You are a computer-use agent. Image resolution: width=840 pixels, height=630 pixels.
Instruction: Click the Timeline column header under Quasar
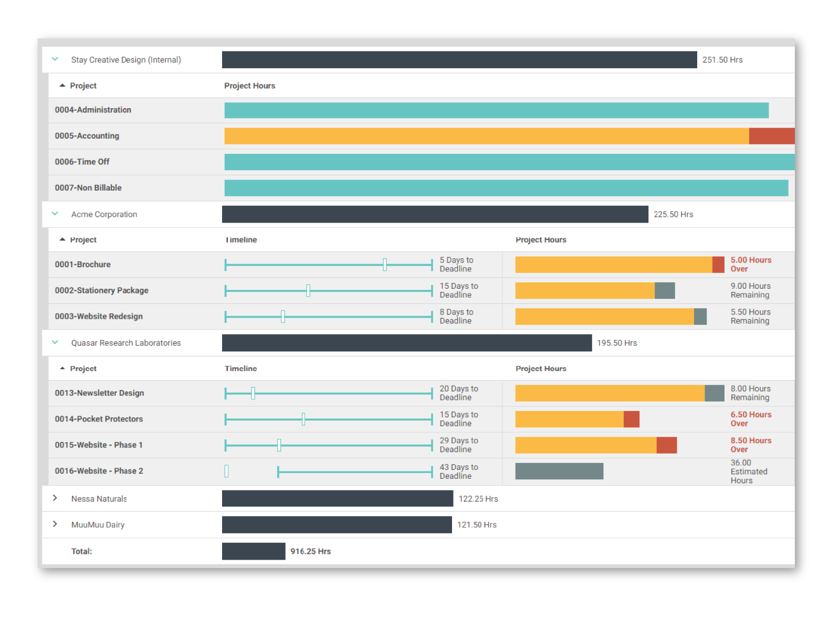click(x=240, y=369)
